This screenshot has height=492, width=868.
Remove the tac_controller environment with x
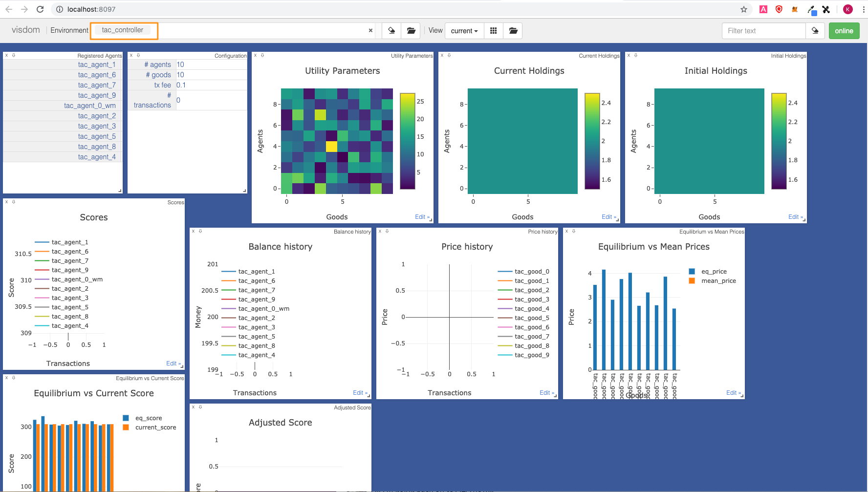370,30
